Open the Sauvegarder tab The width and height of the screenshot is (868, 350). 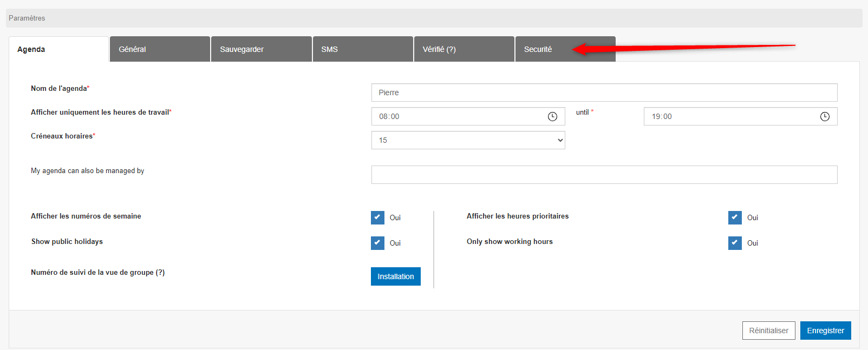[x=261, y=49]
